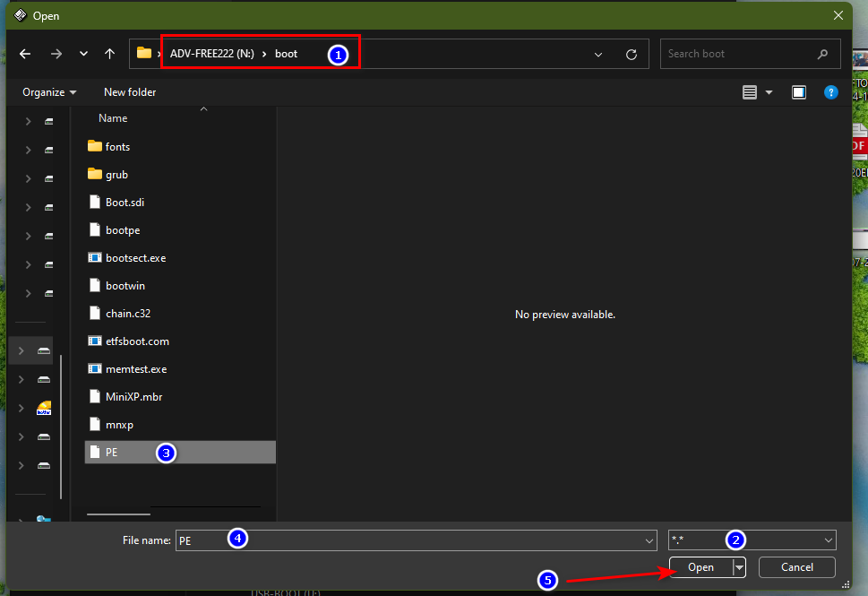Select the mnxp file
The image size is (868, 596).
[180, 425]
